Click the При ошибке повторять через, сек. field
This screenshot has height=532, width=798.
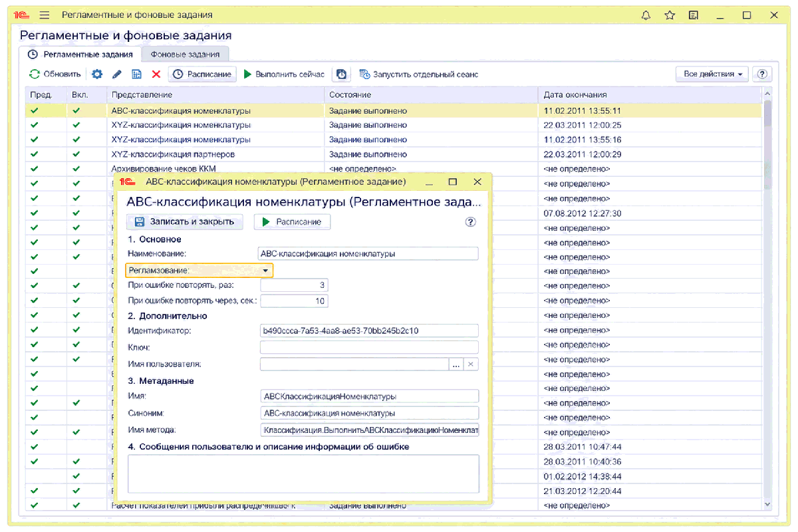coord(294,301)
